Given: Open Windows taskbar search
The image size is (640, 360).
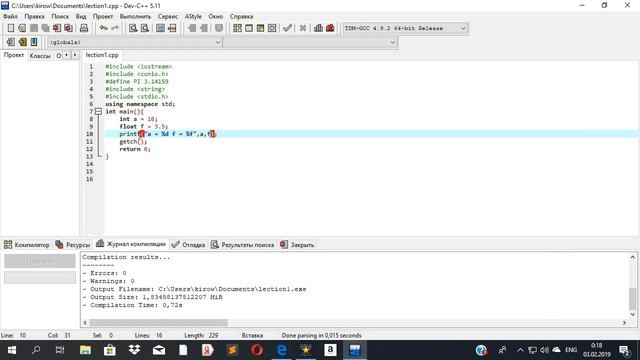Looking at the screenshot, I should pos(36,350).
